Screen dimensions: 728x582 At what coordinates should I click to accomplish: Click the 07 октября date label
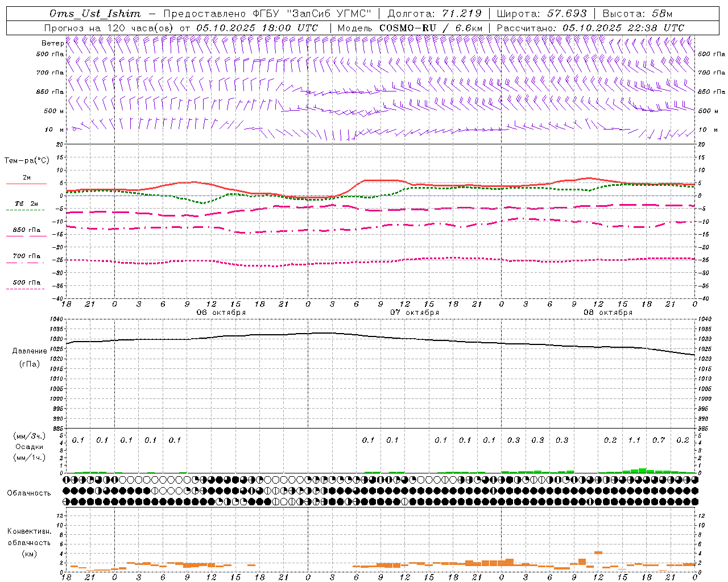415,313
